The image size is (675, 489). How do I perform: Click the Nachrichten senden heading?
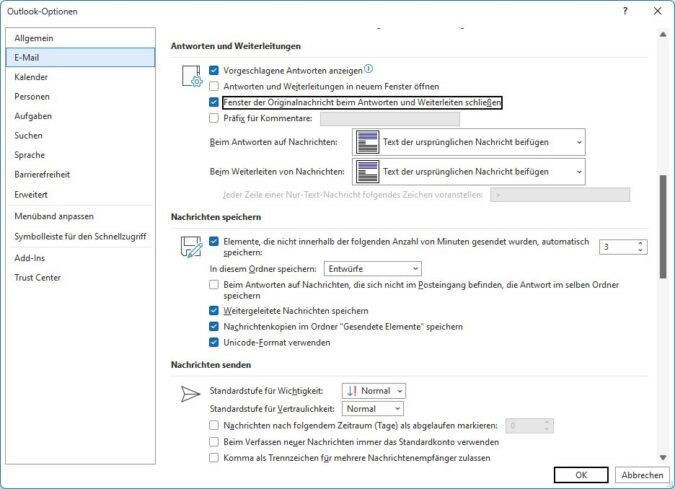[x=211, y=365]
